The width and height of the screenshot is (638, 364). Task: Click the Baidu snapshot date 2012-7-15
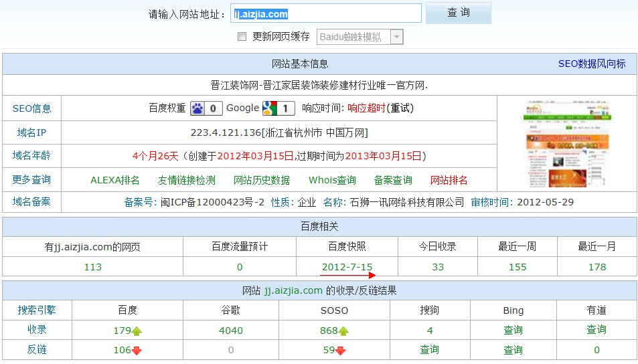[x=347, y=267]
